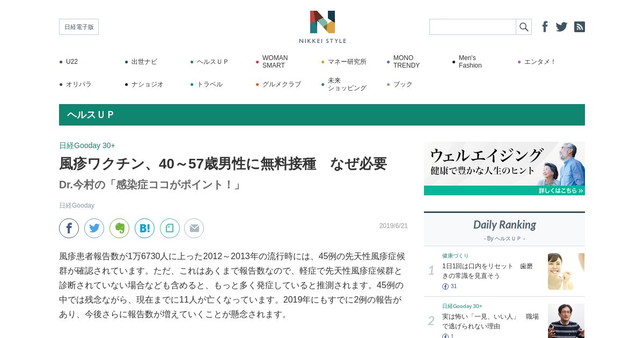Open エンタメ！ section
The image size is (644, 338).
pyautogui.click(x=540, y=62)
